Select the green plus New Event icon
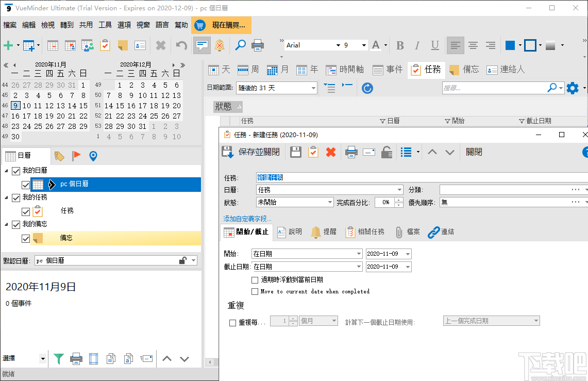This screenshot has height=381, width=588. tap(8, 45)
